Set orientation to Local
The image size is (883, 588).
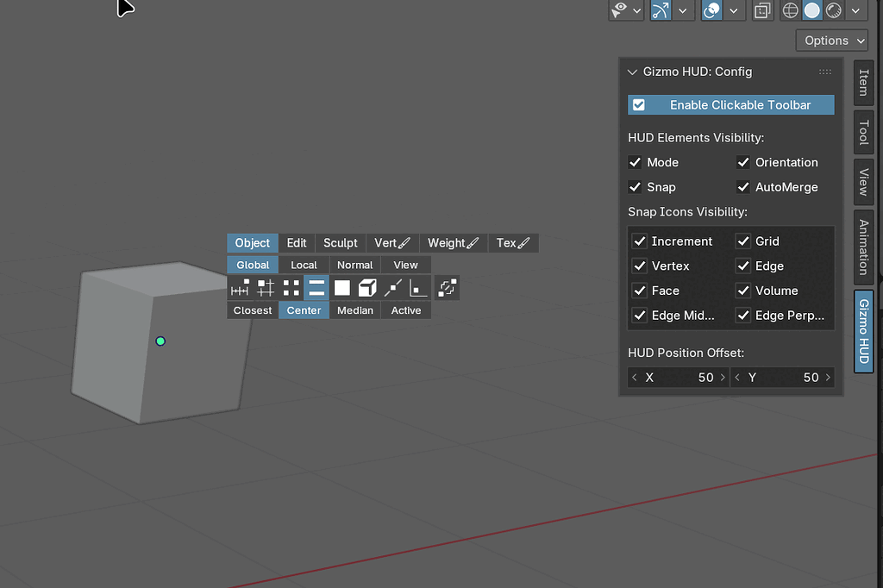(304, 265)
